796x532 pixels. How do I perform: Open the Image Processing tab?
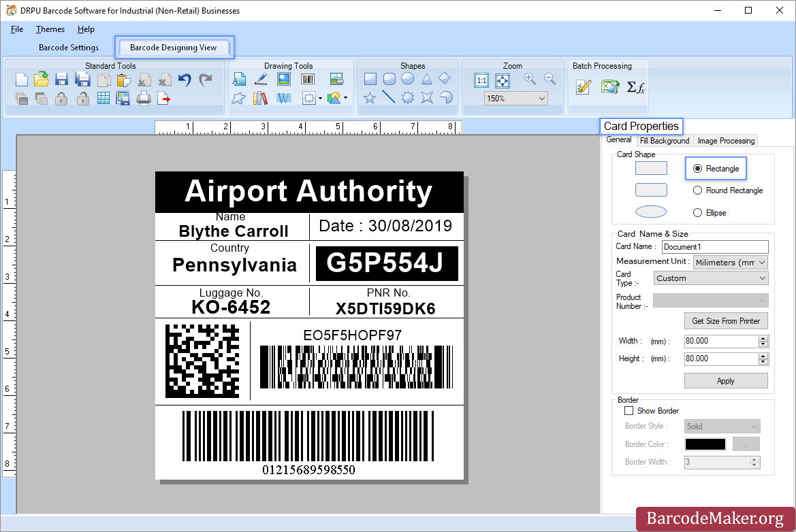[x=726, y=140]
